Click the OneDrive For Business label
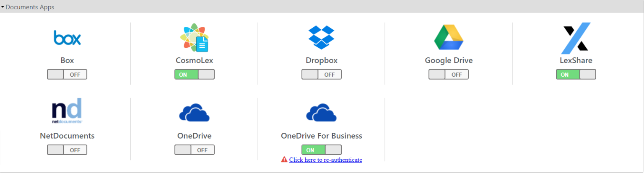This screenshot has height=173, width=644. point(321,136)
